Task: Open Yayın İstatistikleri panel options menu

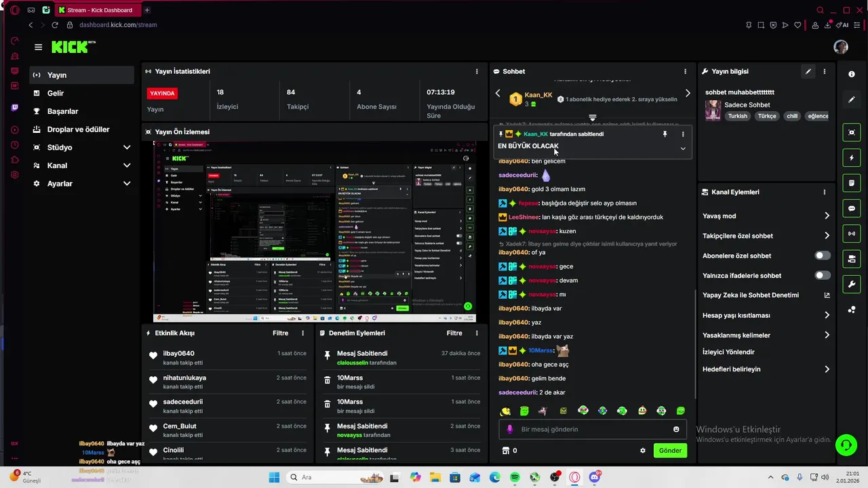Action: [x=477, y=71]
